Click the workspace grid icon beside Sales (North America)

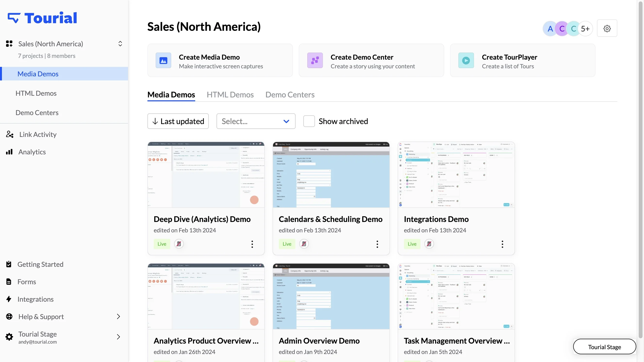click(9, 44)
